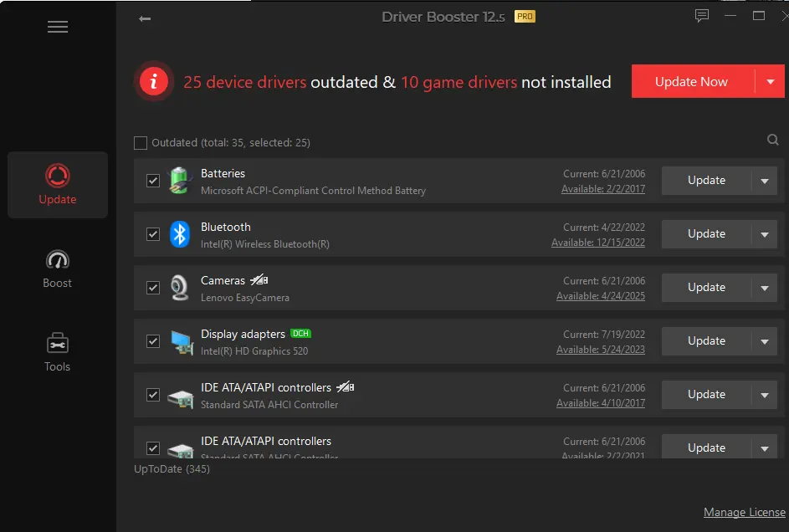Open the Manage License link
The image size is (789, 532).
[x=744, y=513]
